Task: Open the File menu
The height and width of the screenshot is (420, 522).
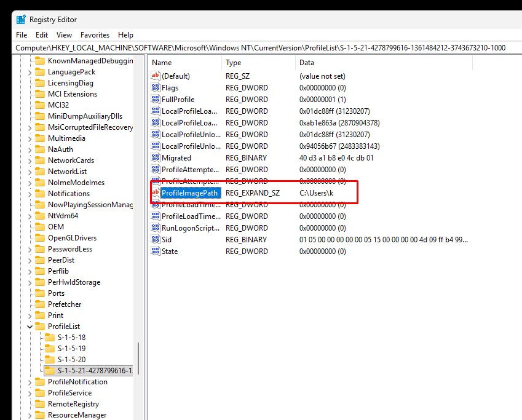Action: (x=22, y=35)
